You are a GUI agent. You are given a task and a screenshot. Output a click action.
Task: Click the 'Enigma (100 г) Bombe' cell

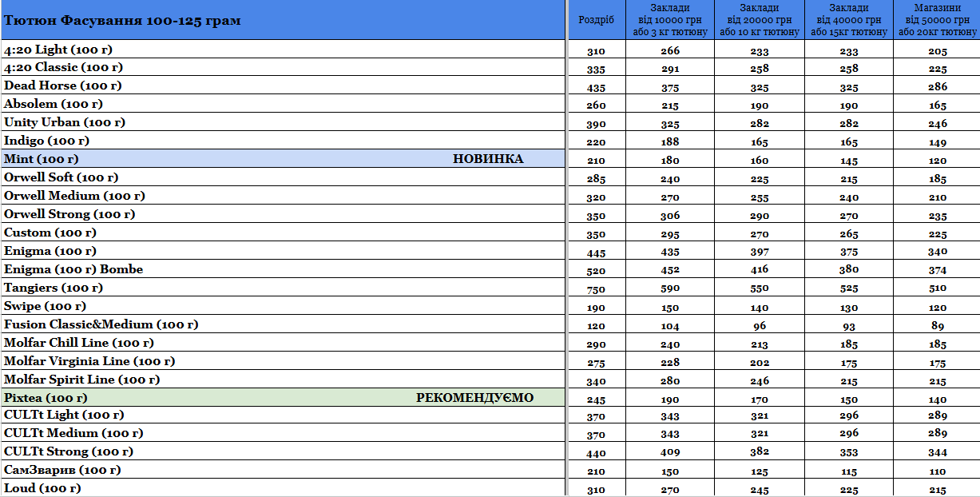pos(283,269)
